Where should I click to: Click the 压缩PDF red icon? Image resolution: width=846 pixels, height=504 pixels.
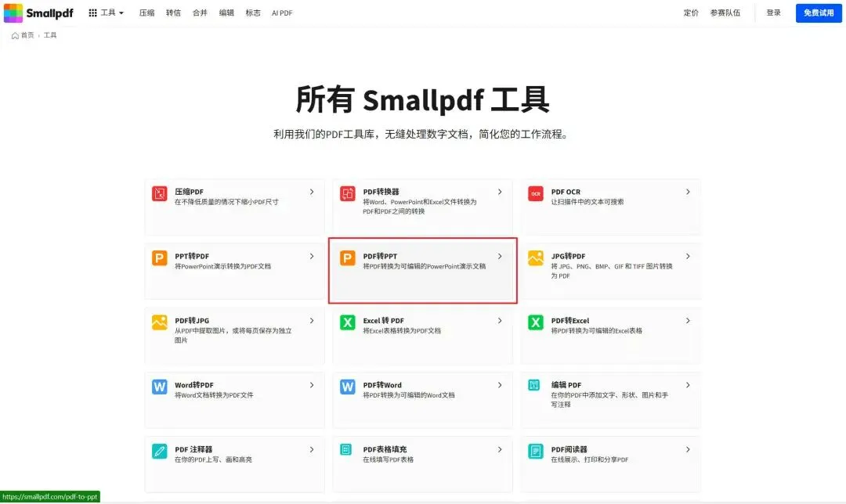point(159,193)
